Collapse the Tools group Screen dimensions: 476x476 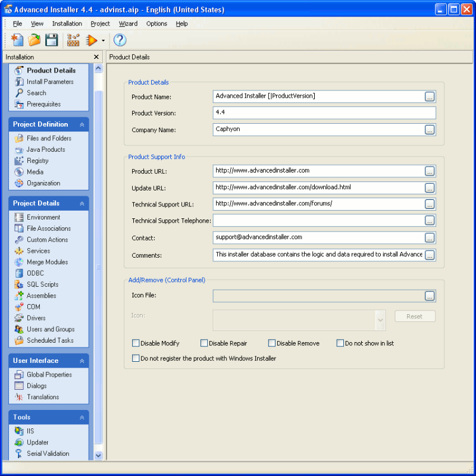pyautogui.click(x=82, y=418)
